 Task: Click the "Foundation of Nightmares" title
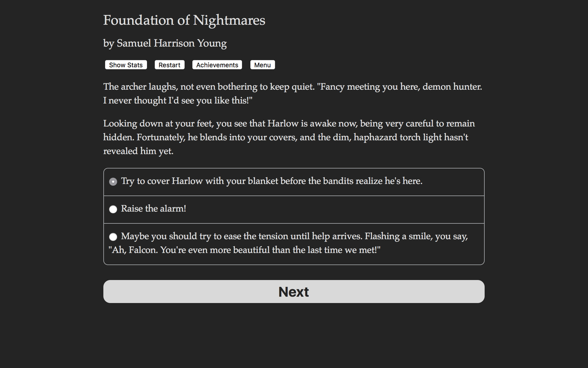pyautogui.click(x=184, y=20)
